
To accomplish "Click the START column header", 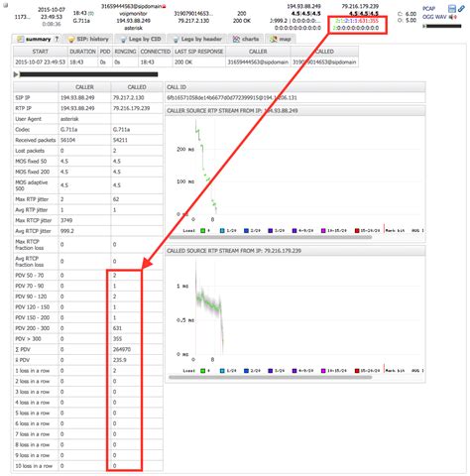I will 41,52.
